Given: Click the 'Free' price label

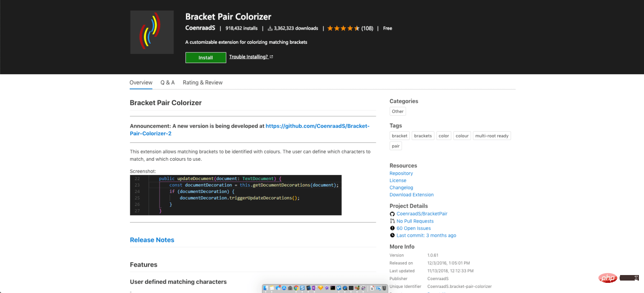Looking at the screenshot, I should coord(388,29).
